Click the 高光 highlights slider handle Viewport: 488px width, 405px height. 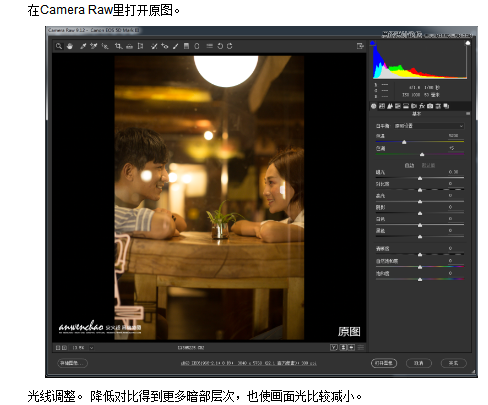pyautogui.click(x=420, y=202)
